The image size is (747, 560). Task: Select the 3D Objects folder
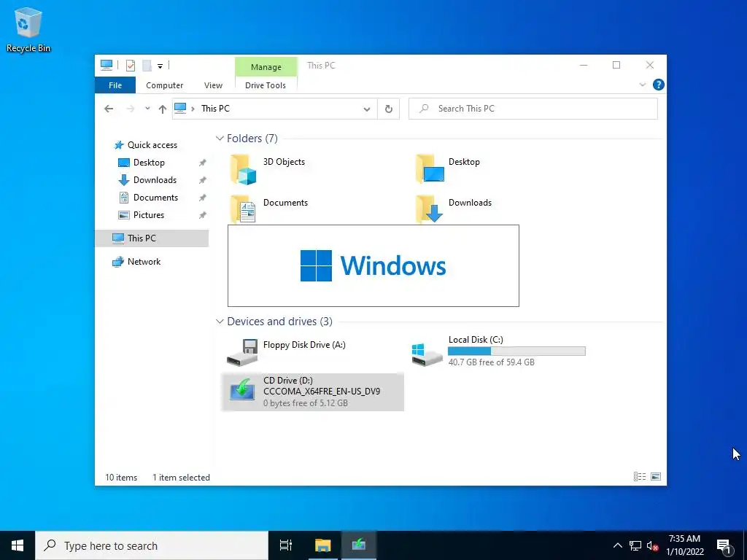(x=268, y=169)
